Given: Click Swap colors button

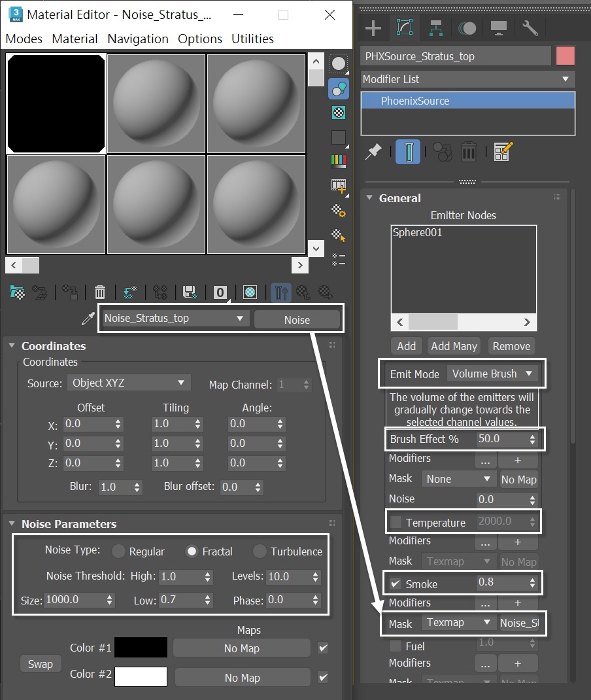Looking at the screenshot, I should pos(40,664).
